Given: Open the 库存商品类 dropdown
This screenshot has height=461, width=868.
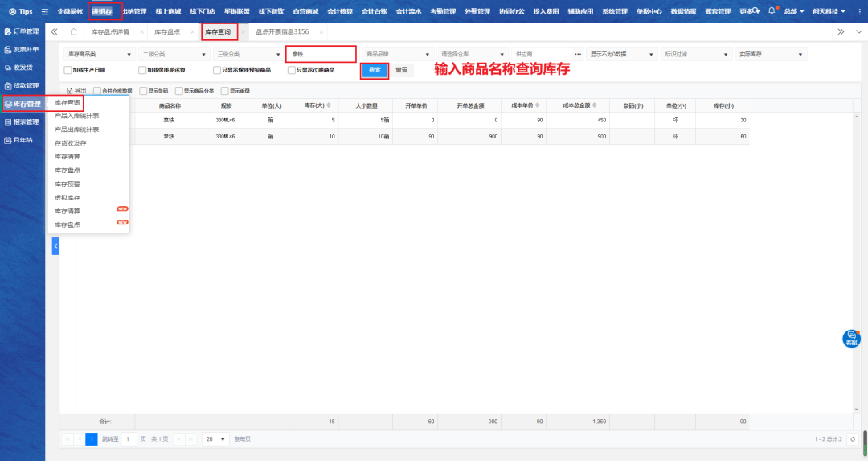Looking at the screenshot, I should pyautogui.click(x=100, y=54).
